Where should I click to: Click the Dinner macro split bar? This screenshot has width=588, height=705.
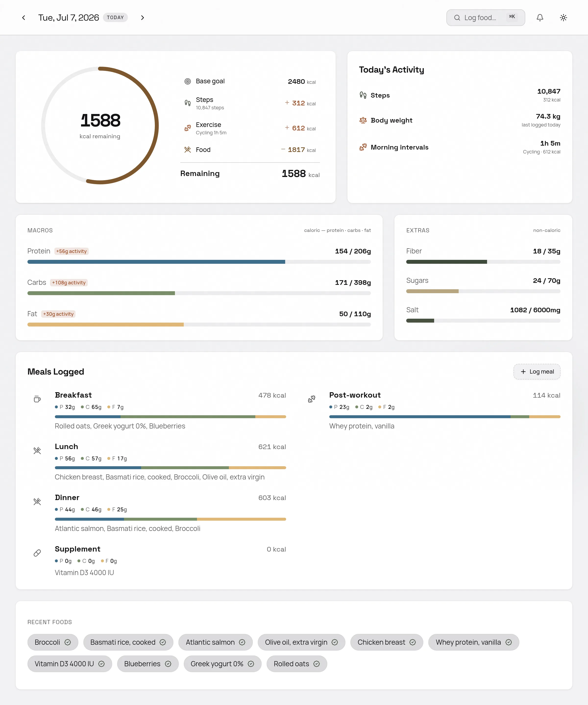(x=171, y=519)
